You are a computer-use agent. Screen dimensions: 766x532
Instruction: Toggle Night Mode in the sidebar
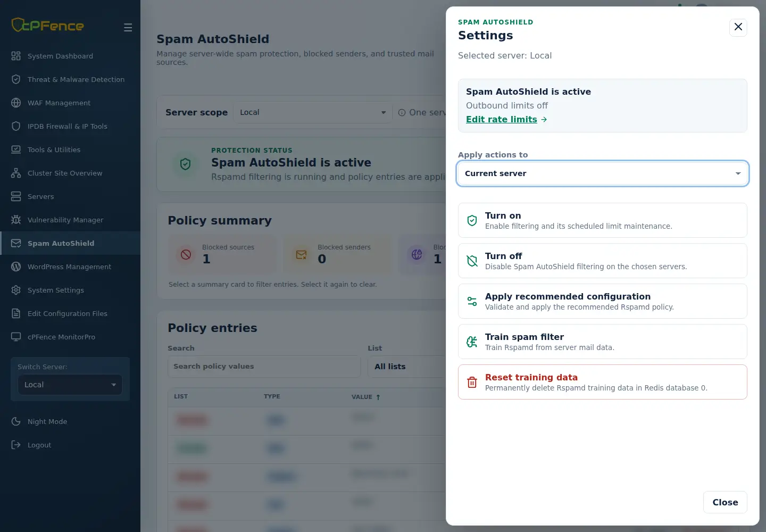(39, 421)
